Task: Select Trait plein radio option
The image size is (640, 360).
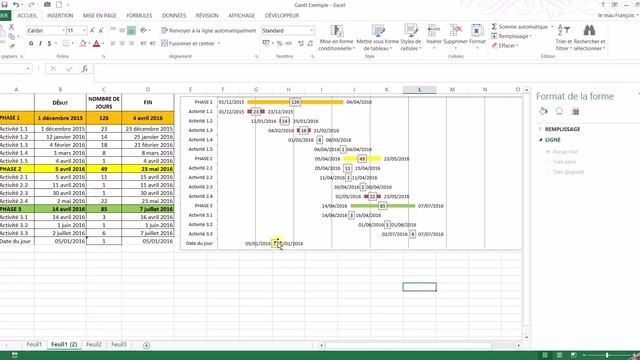Action: click(x=549, y=162)
